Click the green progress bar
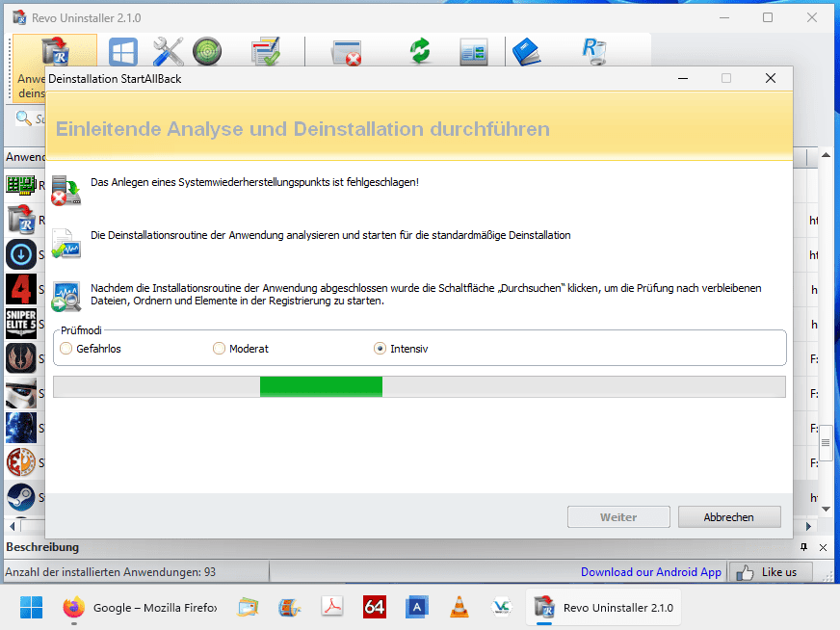The image size is (840, 630). 321,386
